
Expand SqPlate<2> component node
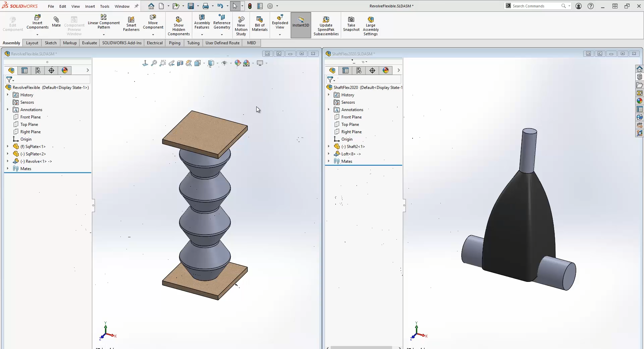tap(8, 154)
